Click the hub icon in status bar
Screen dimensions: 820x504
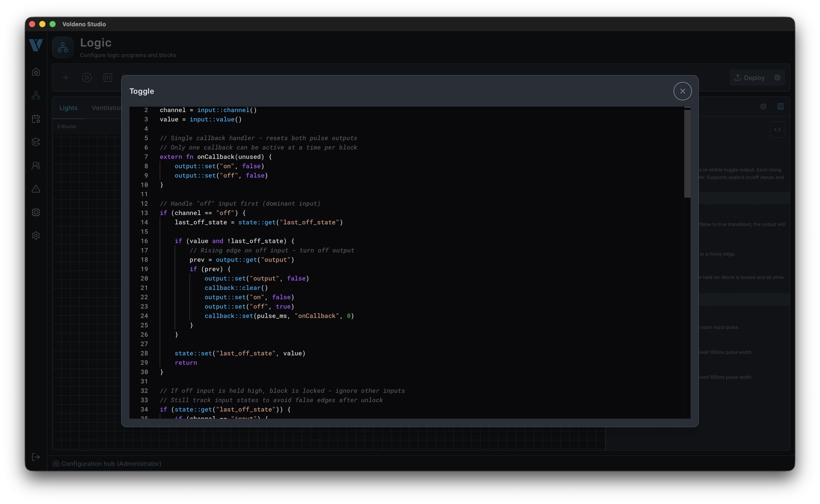coord(56,463)
